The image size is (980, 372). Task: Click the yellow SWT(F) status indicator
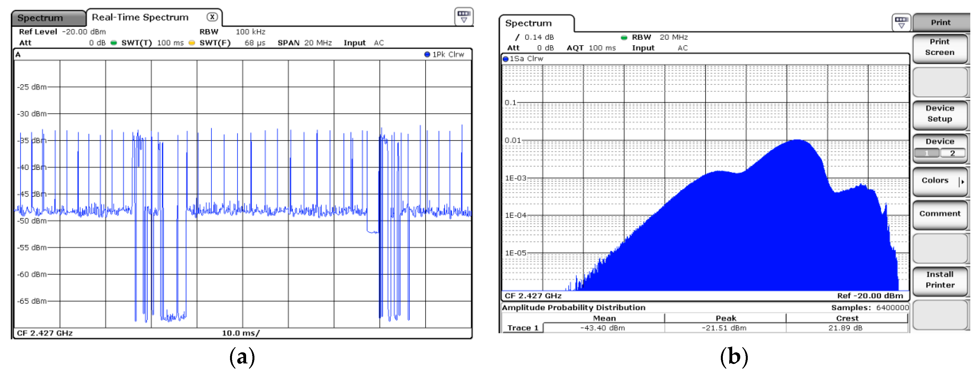[192, 43]
